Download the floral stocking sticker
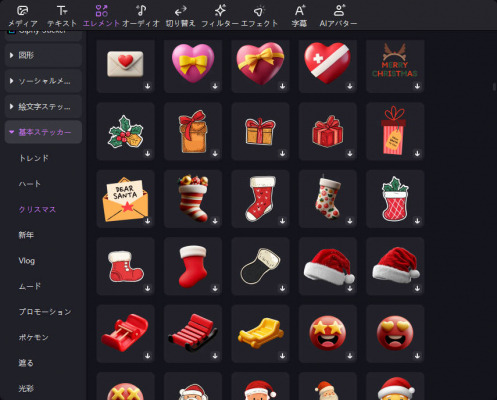Viewport: 497px width, 400px height. click(350, 221)
